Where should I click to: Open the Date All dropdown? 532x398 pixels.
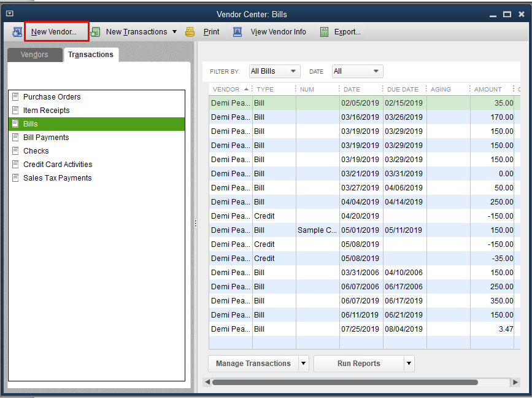click(x=357, y=71)
